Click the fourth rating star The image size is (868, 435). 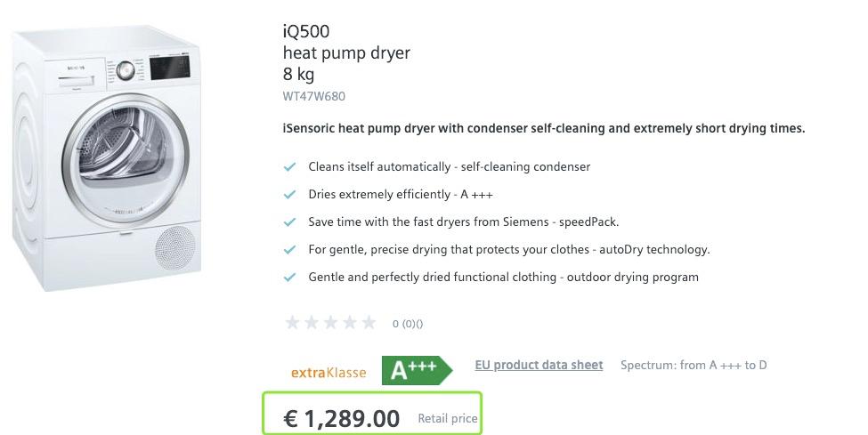[351, 323]
